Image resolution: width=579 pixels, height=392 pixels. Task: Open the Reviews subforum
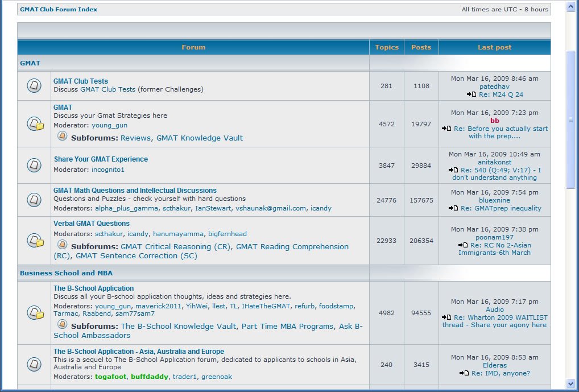click(135, 138)
